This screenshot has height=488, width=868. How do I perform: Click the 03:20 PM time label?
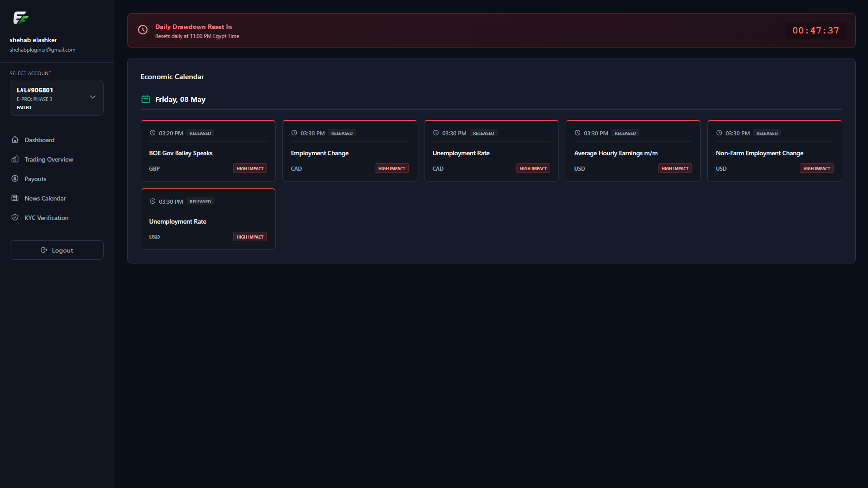[x=171, y=134]
